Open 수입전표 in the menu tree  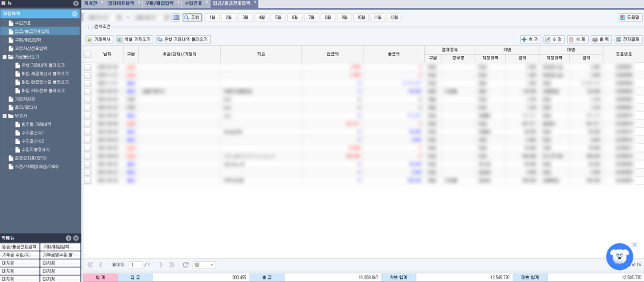coord(23,23)
